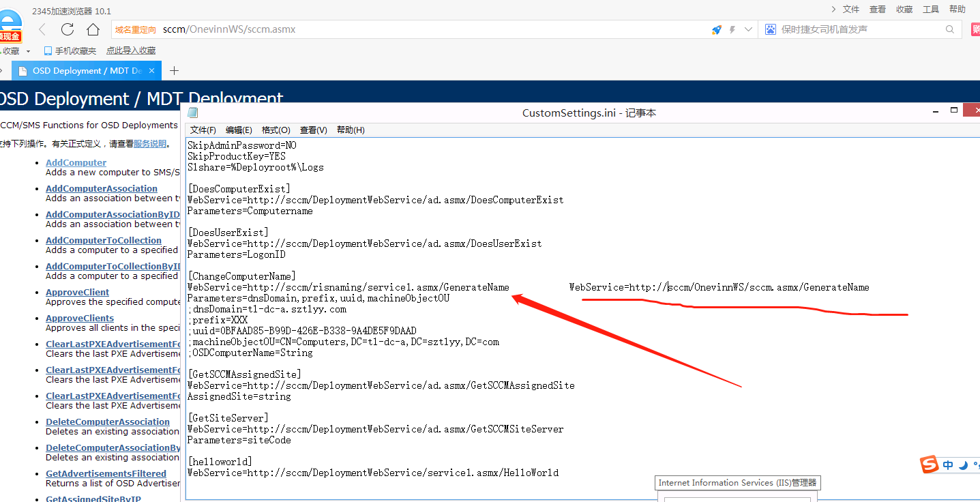Toggle the Sogou moon half-width icon

964,465
